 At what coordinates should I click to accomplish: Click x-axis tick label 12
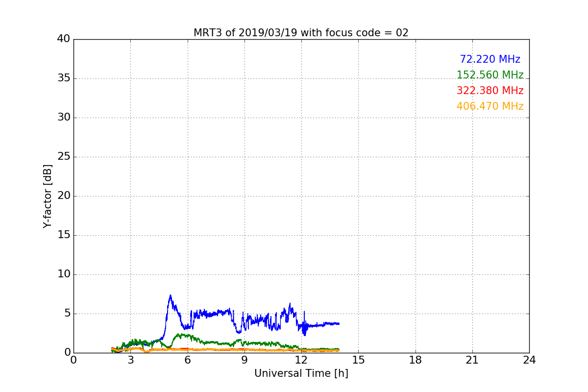click(x=301, y=360)
